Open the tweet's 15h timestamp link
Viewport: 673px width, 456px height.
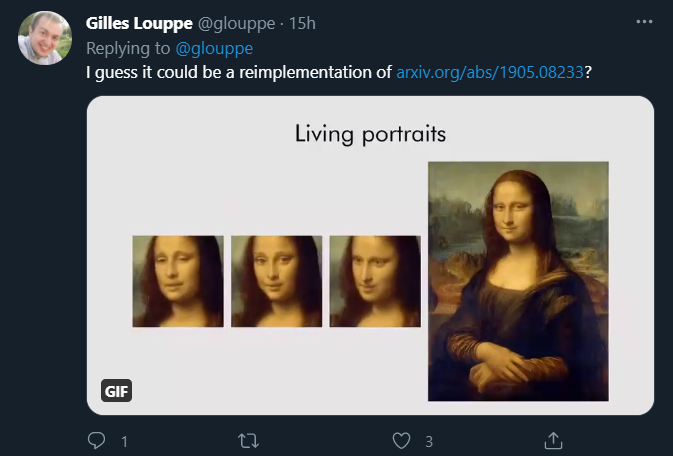tap(301, 23)
